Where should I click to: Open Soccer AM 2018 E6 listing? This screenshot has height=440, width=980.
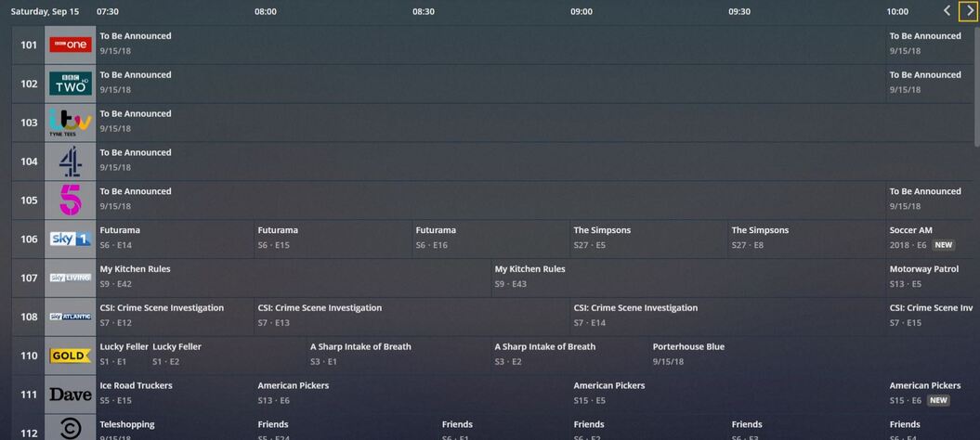930,239
